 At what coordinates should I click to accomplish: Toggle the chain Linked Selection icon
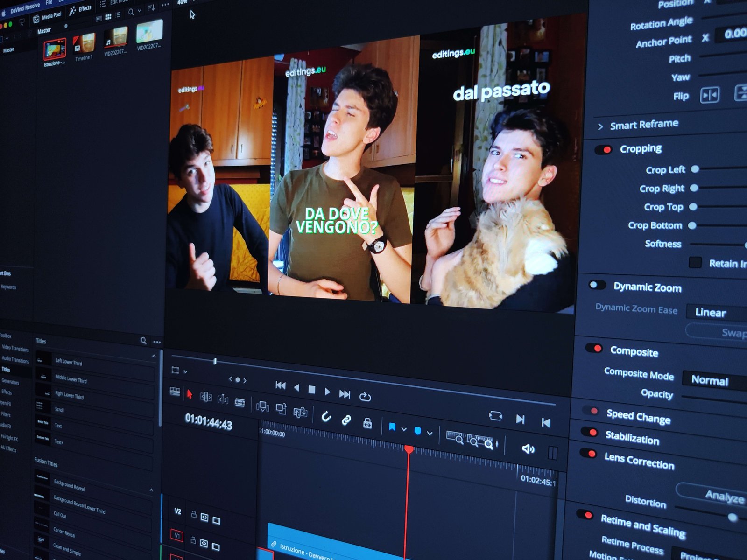346,420
